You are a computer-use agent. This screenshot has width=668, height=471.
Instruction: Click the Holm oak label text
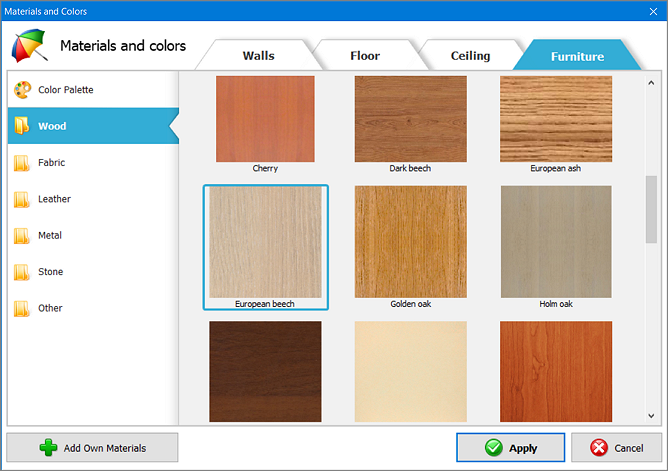point(556,304)
